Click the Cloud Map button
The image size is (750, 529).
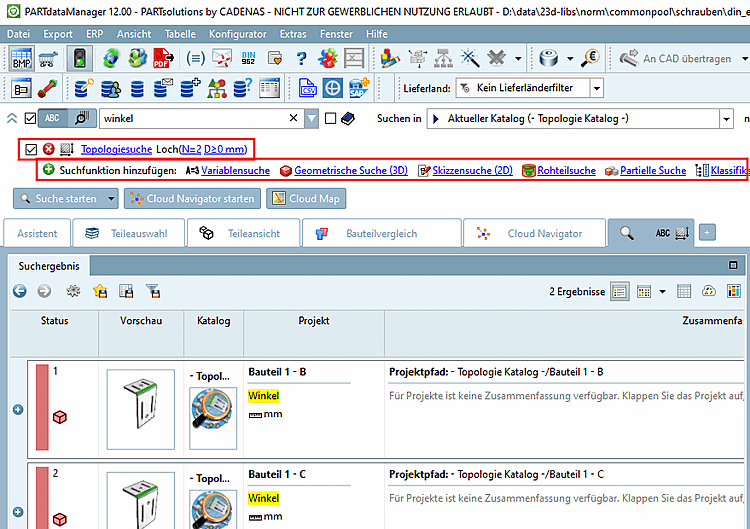pyautogui.click(x=306, y=198)
